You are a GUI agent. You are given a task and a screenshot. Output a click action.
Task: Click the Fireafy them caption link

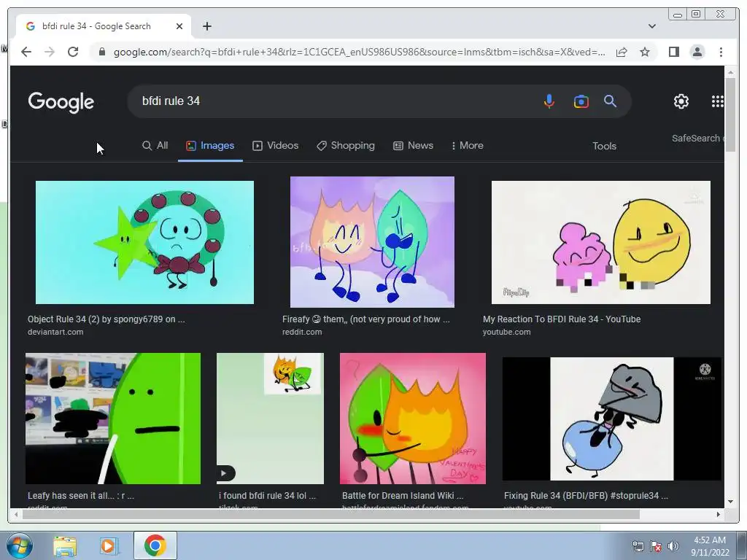366,319
